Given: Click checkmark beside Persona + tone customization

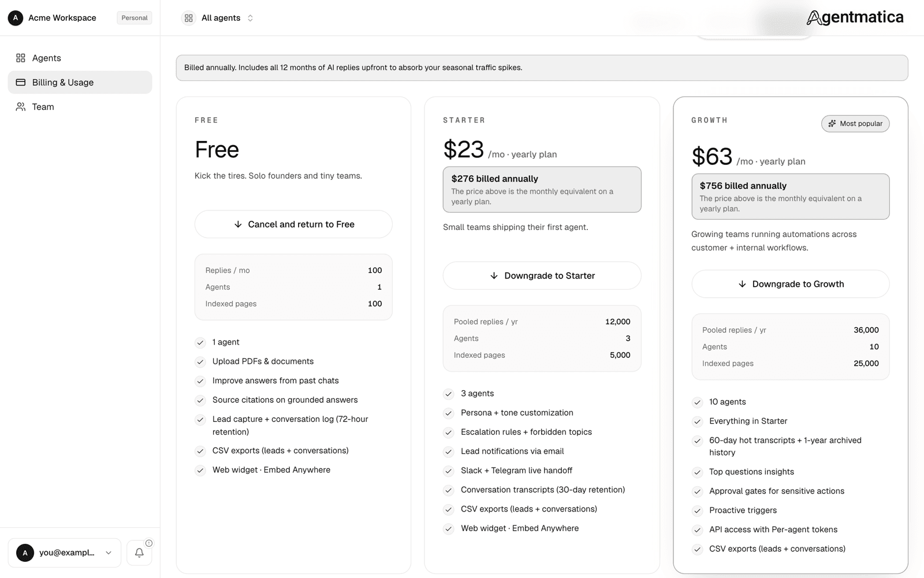Looking at the screenshot, I should 449,413.
